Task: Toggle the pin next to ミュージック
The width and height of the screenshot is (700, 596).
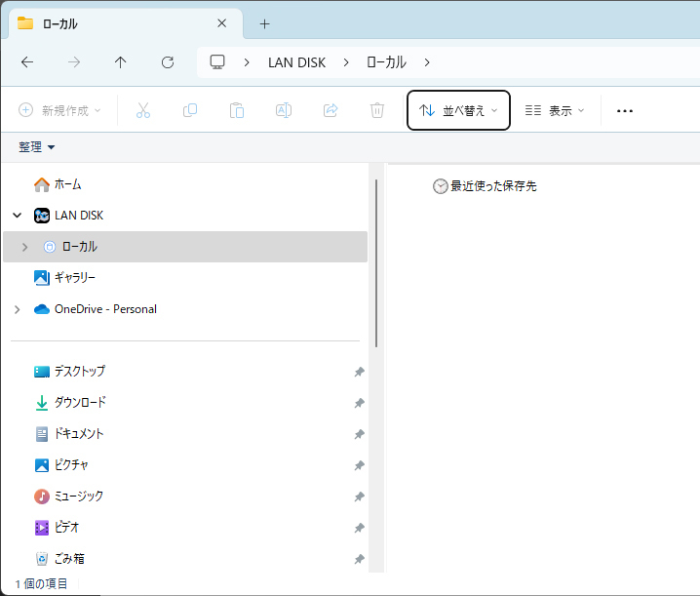Action: [359, 497]
